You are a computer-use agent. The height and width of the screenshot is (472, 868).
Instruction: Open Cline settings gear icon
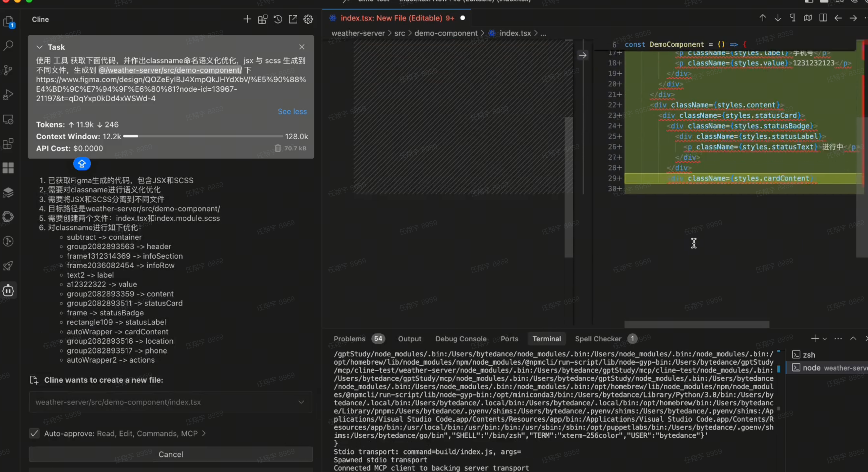308,20
